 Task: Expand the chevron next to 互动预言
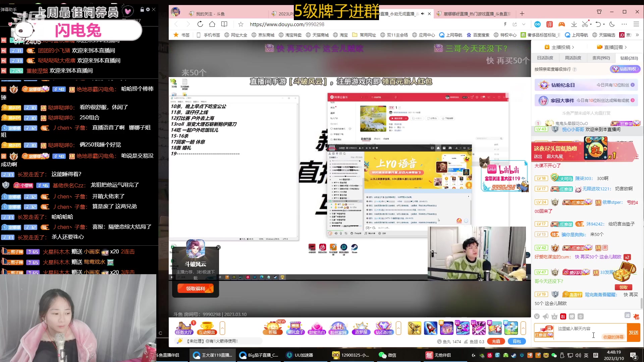(222, 329)
